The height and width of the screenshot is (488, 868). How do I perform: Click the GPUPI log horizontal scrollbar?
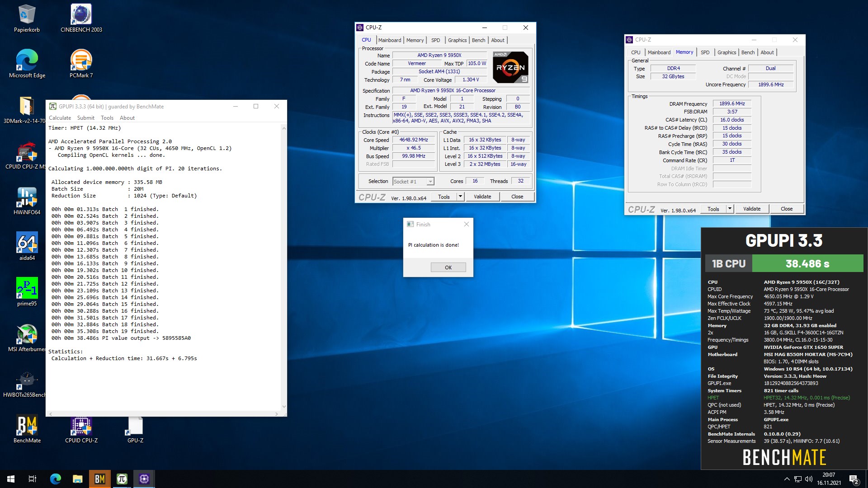163,413
